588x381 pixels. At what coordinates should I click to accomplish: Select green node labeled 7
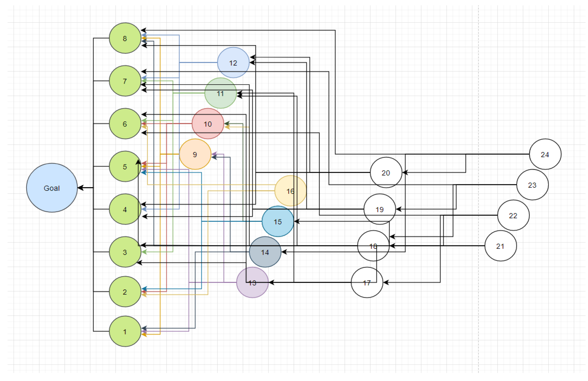tap(125, 81)
